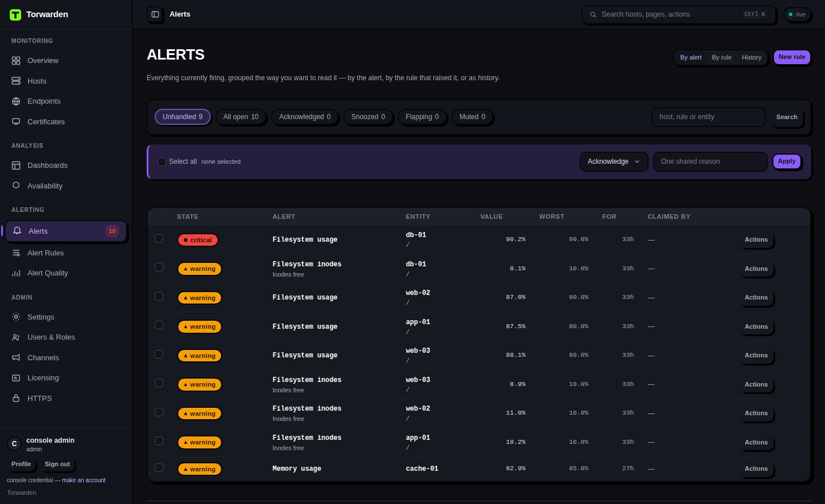The width and height of the screenshot is (825, 504).
Task: Open Availability hexagon icon
Action: point(16,186)
